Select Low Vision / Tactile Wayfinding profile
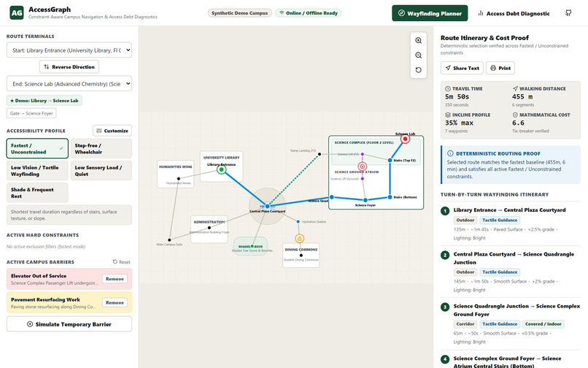588x368 pixels. point(37,170)
